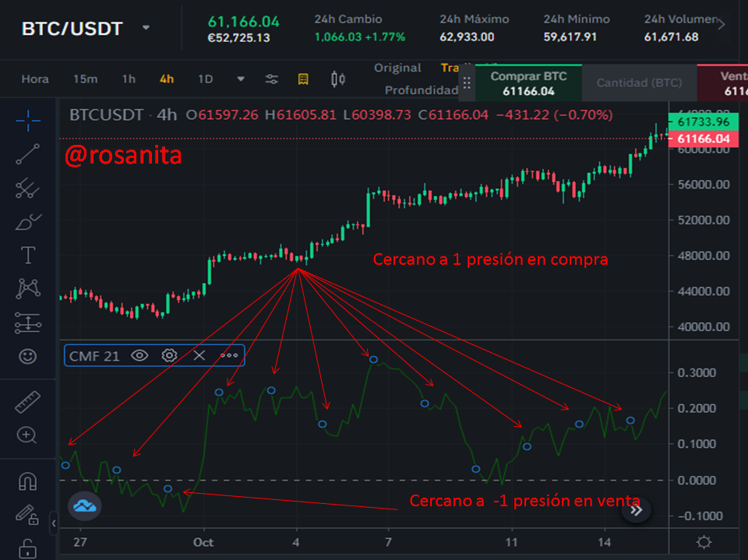Select the brush drawing tool

coord(28,222)
